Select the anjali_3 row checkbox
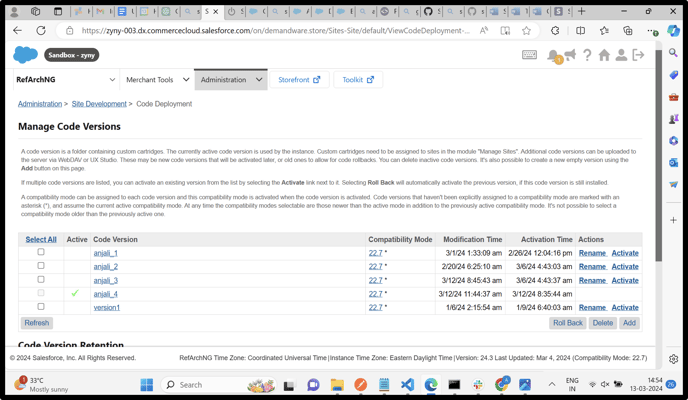Viewport: 688px width, 400px height. click(x=41, y=280)
